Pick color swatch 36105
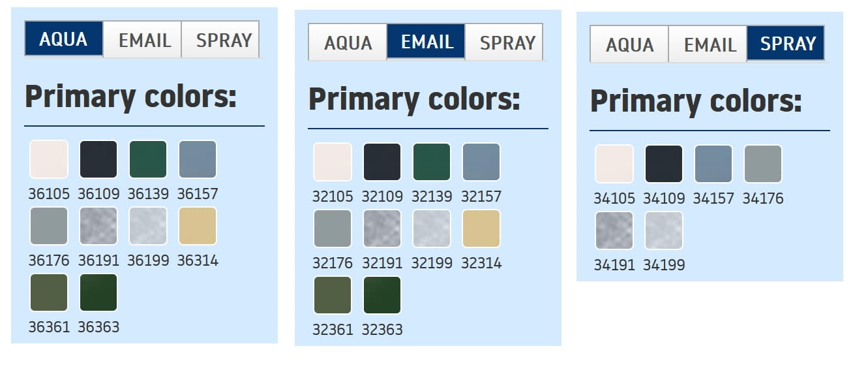Screen dimensions: 868x378 coord(49,159)
